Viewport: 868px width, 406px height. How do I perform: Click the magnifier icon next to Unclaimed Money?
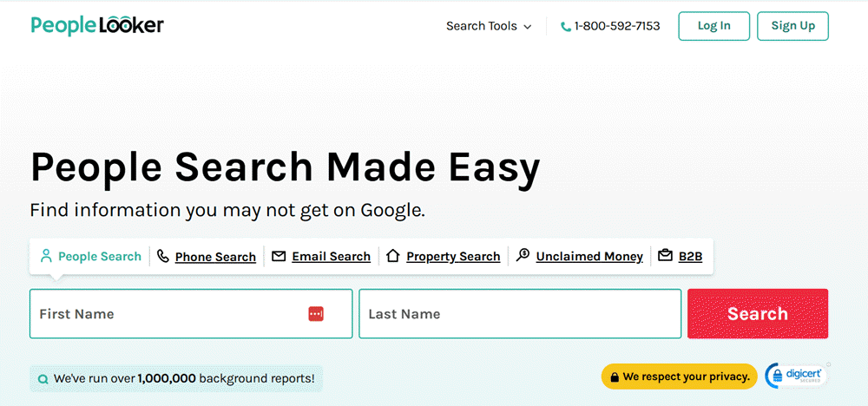click(x=523, y=256)
